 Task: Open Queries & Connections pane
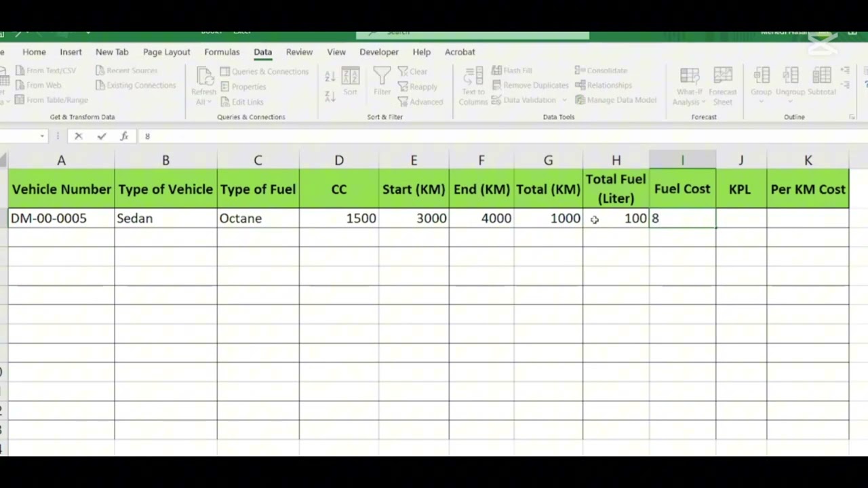[264, 71]
